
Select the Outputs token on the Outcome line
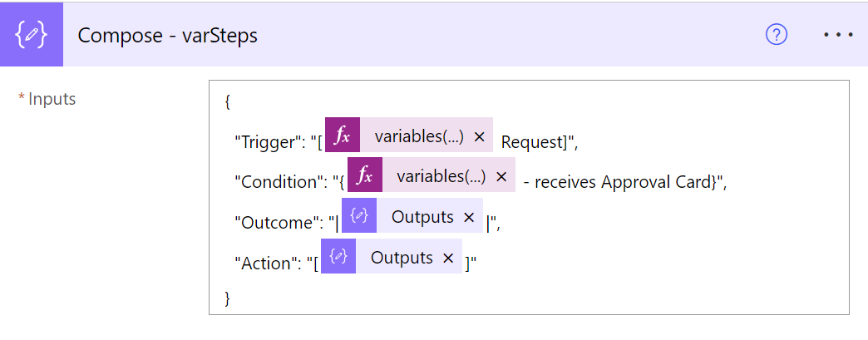(422, 218)
